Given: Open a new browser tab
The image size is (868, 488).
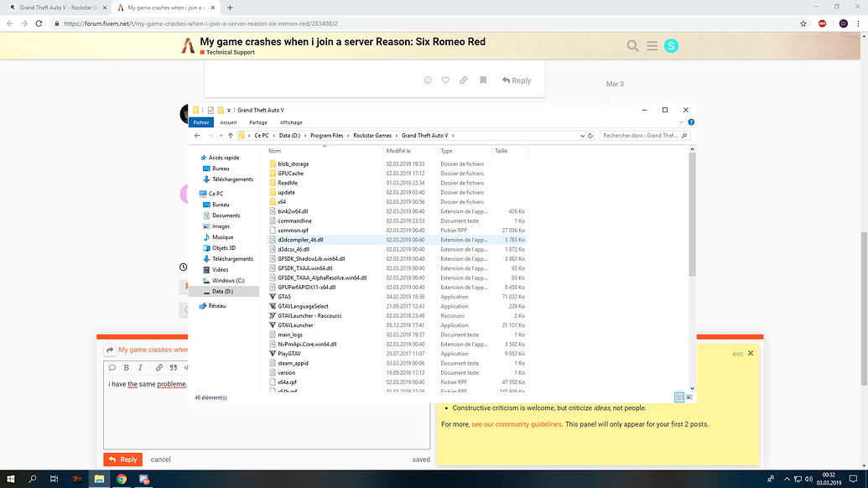Looking at the screenshot, I should point(230,8).
